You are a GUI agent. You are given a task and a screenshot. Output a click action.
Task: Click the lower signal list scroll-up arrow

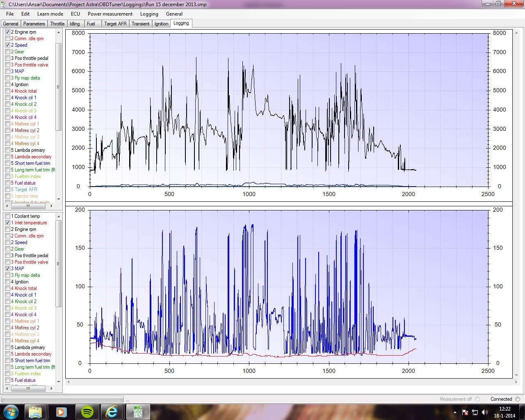click(x=58, y=216)
